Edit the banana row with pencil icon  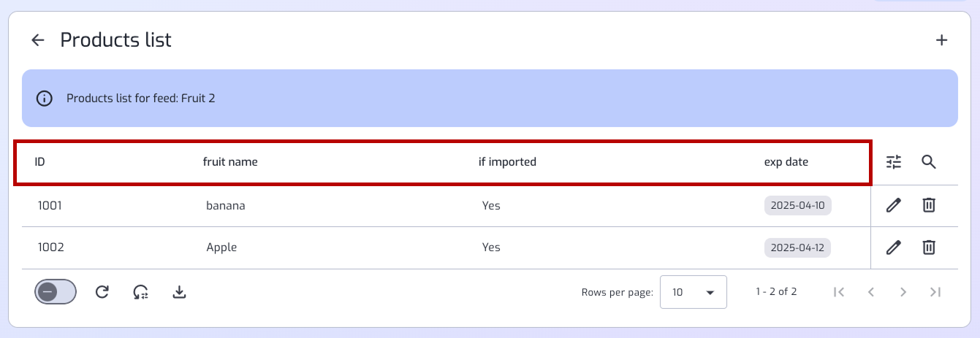[893, 206]
